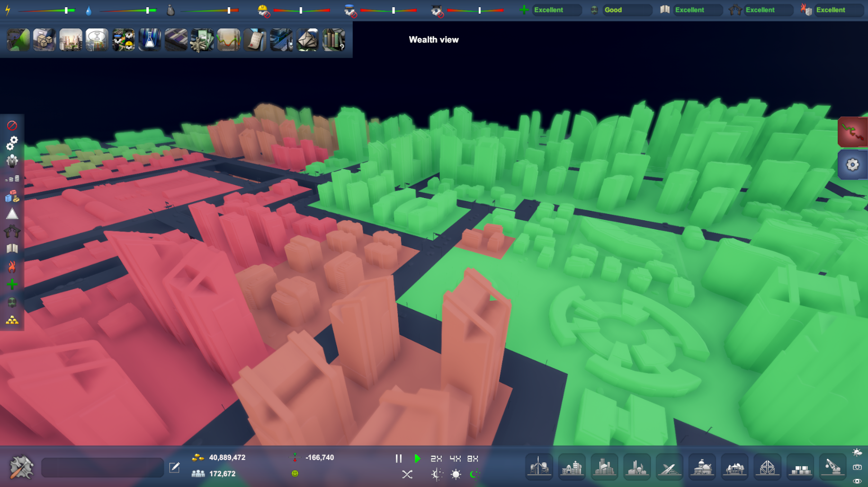Switch to daytime sun lighting
The image size is (868, 487).
(456, 474)
